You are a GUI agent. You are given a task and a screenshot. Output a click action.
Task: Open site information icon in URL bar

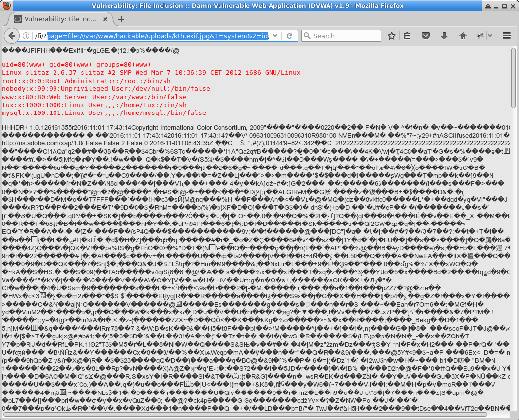[26, 36]
